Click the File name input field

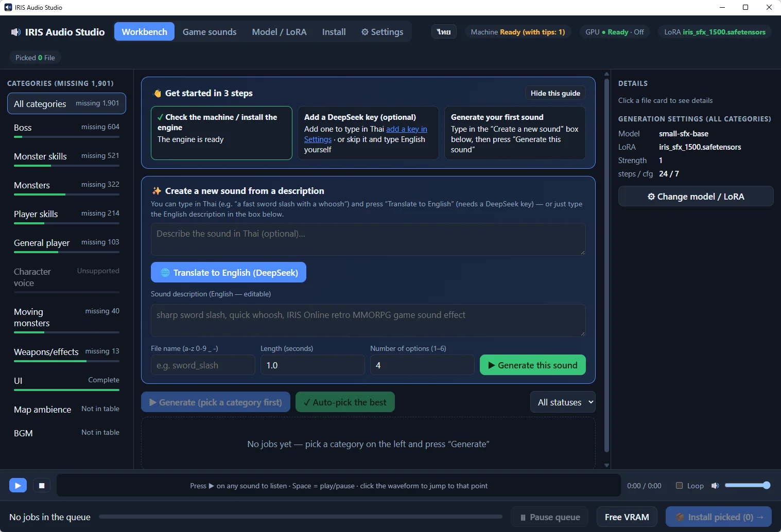click(203, 365)
